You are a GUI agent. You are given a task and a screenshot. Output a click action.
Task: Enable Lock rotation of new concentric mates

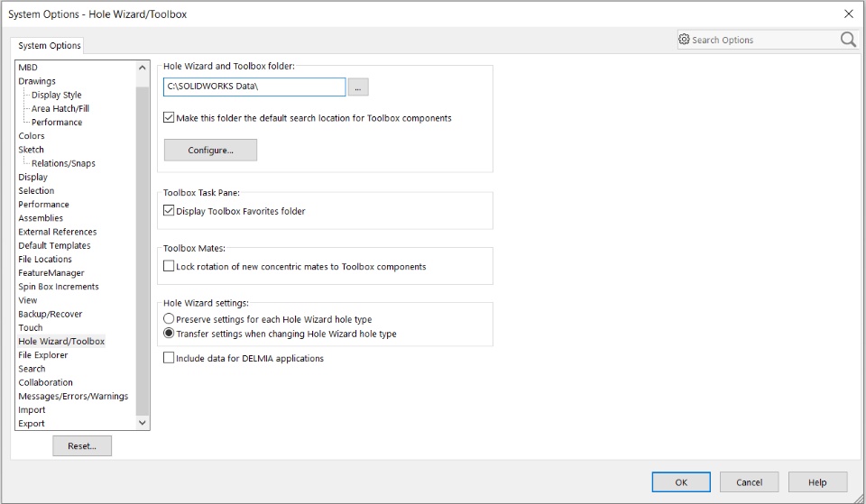169,266
